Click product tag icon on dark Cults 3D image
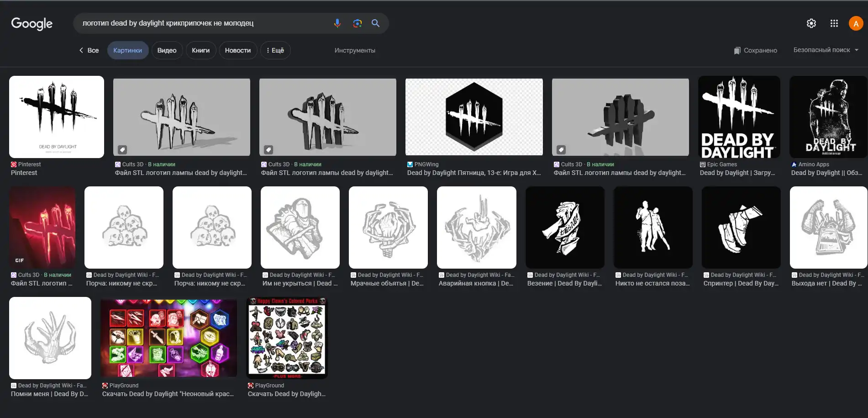 coord(561,149)
